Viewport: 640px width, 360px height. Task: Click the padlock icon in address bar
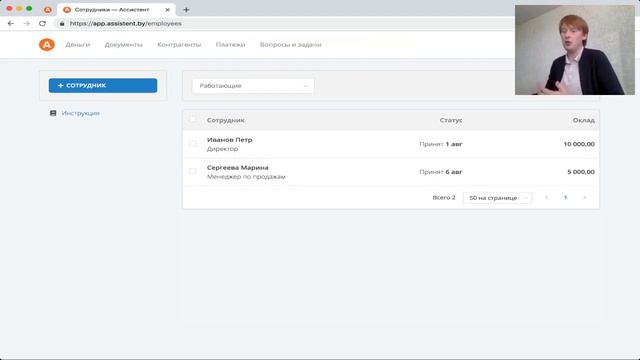(x=62, y=24)
